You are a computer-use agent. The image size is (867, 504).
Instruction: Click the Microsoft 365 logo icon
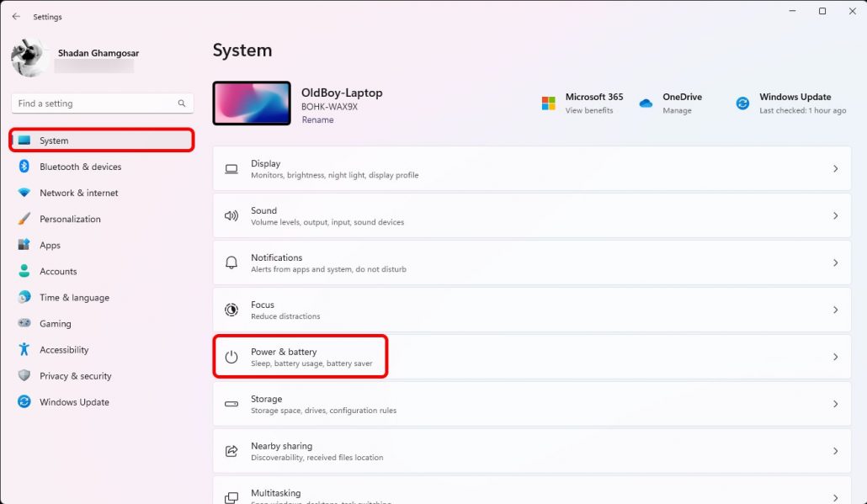click(549, 103)
